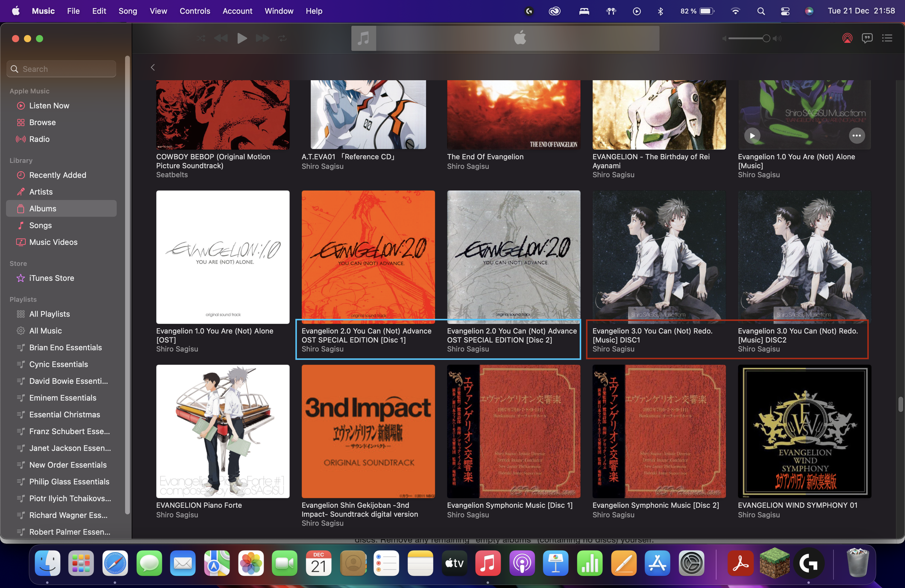Open the lyrics panel icon
This screenshot has width=905, height=588.
[867, 38]
